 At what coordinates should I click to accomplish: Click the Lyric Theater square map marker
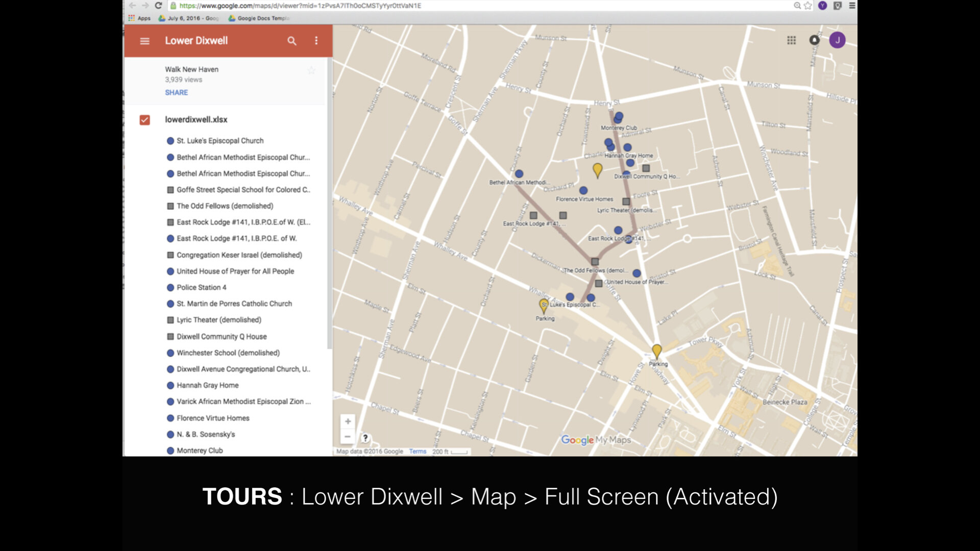tap(626, 202)
